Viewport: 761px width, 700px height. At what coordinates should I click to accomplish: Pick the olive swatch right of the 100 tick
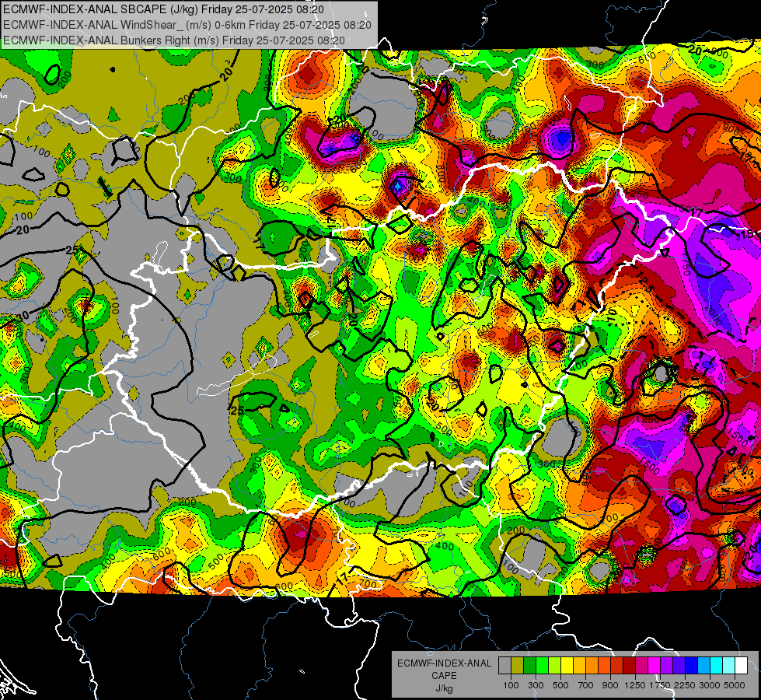[x=518, y=665]
